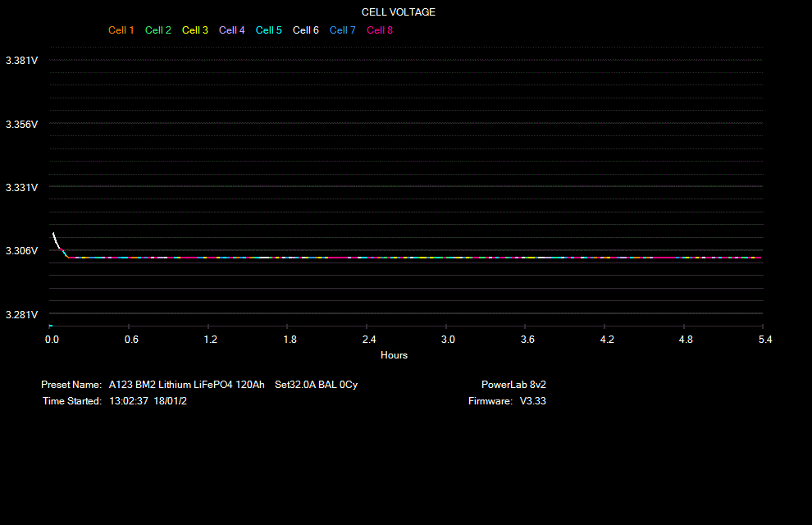Viewport: 812px width, 525px height.
Task: Click the Set32.0A BAL 0Cy setting text
Action: point(317,384)
